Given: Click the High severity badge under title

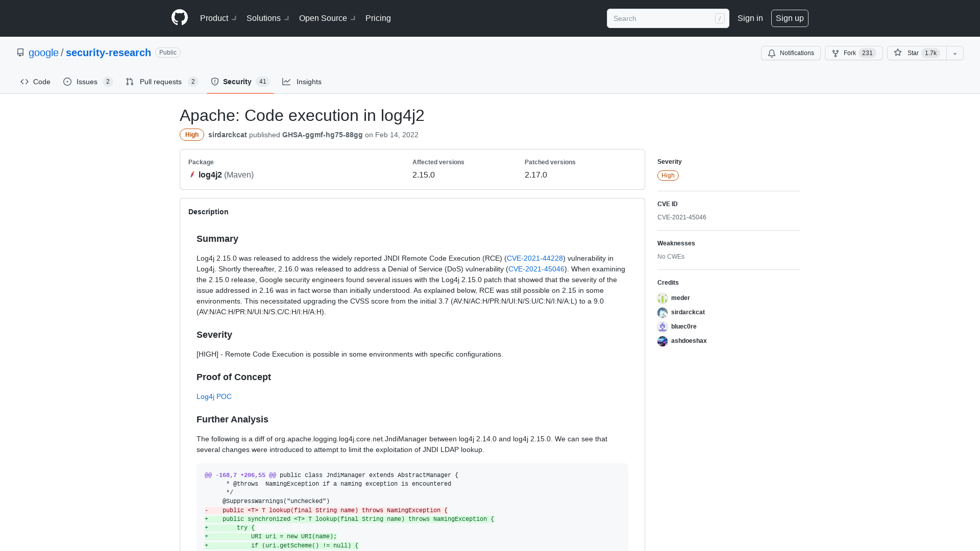Looking at the screenshot, I should point(192,135).
